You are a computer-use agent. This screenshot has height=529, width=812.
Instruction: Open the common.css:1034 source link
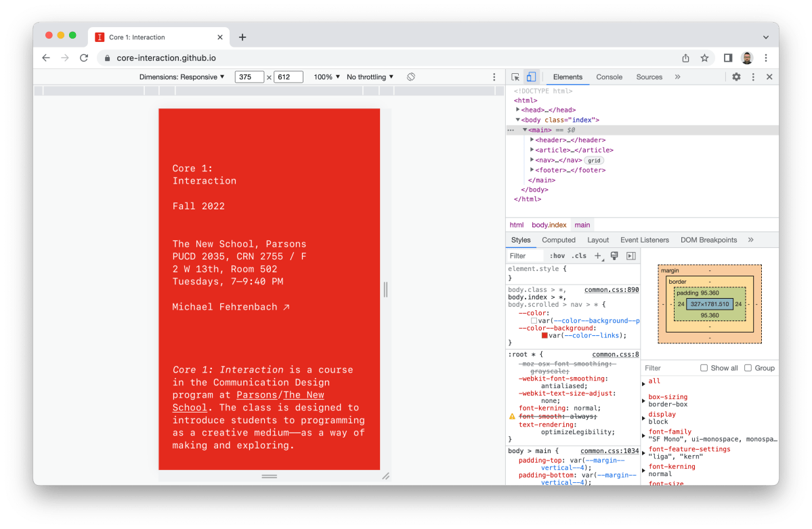tap(610, 451)
